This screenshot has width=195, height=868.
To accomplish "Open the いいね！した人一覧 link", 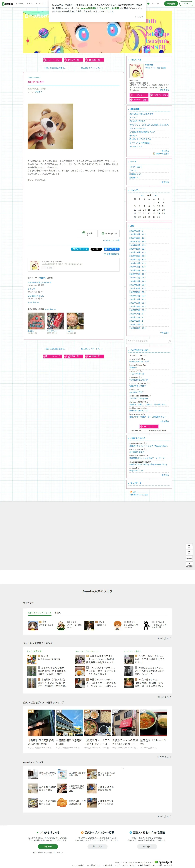I will [111, 241].
